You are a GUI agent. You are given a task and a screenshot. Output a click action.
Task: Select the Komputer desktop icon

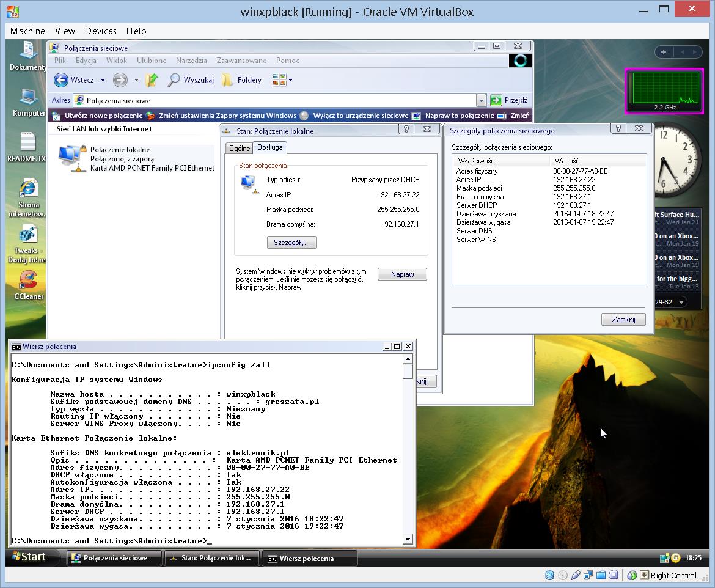[28, 103]
